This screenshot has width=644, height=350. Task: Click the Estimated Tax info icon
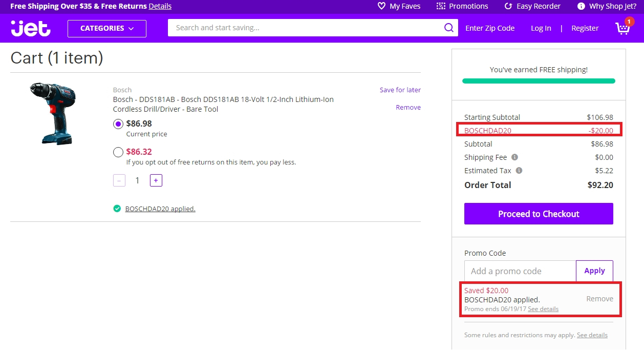519,171
